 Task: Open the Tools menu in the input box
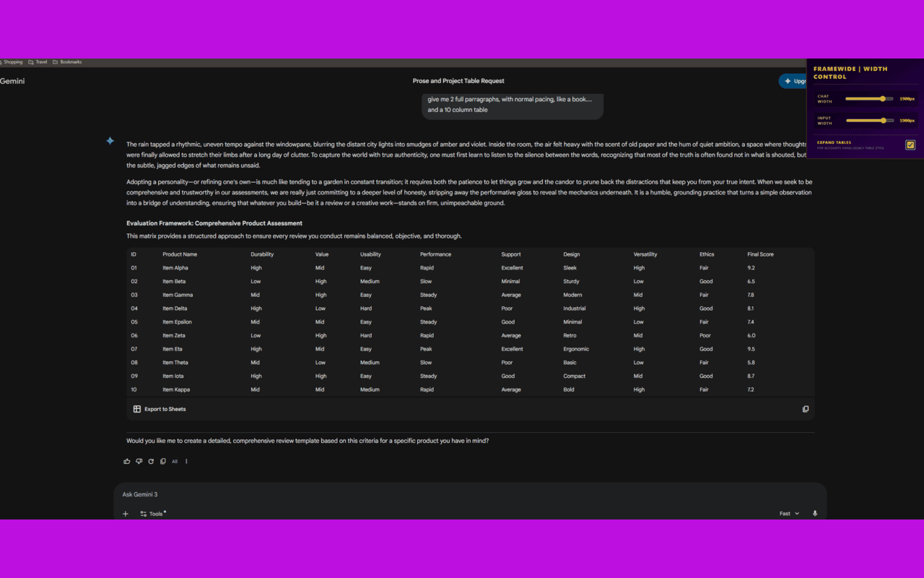[153, 514]
